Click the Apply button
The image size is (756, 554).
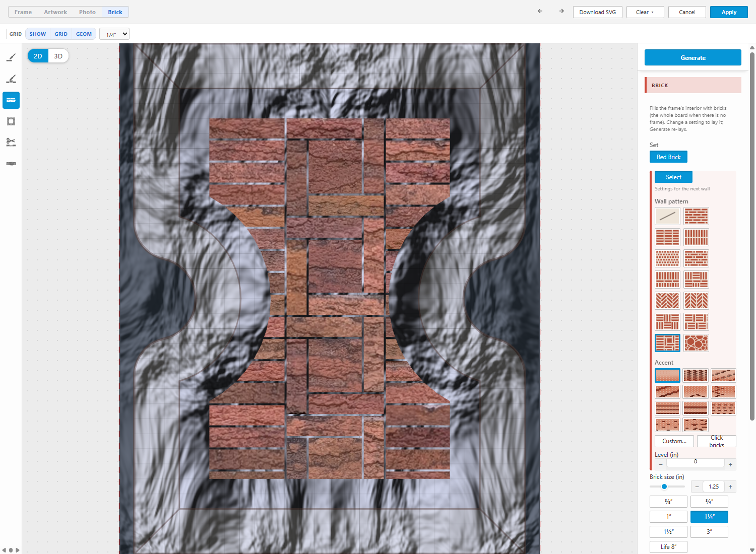tap(729, 12)
